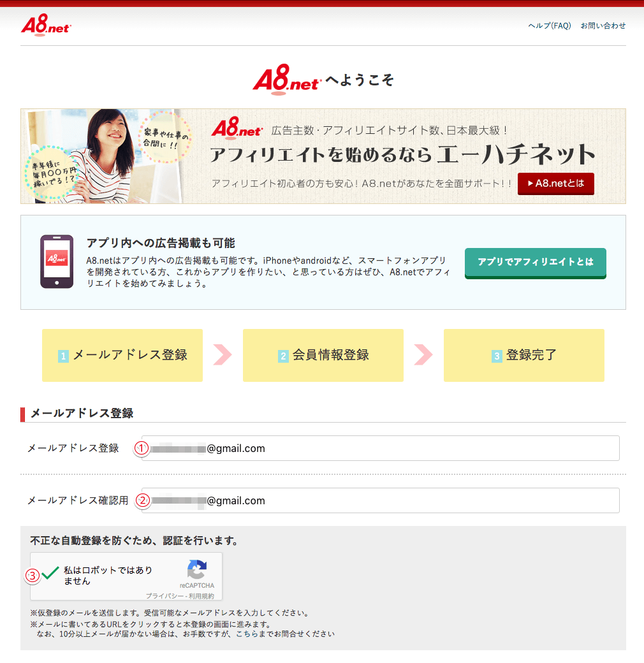This screenshot has width=644, height=663.
Task: Click the A8.net logo in the header
Action: click(46, 25)
